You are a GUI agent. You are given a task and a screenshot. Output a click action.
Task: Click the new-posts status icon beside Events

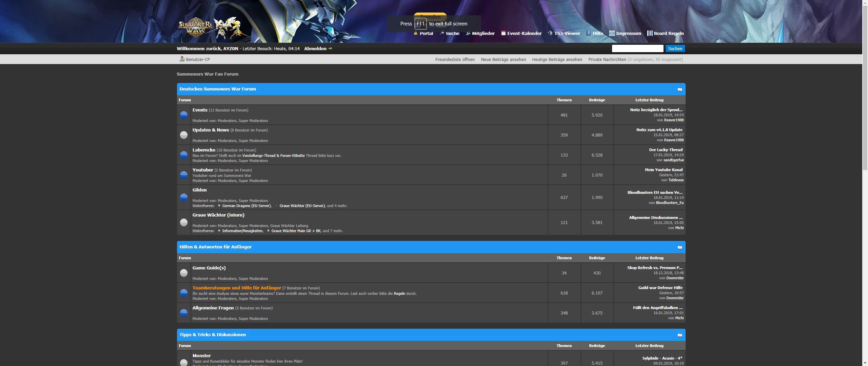(184, 115)
